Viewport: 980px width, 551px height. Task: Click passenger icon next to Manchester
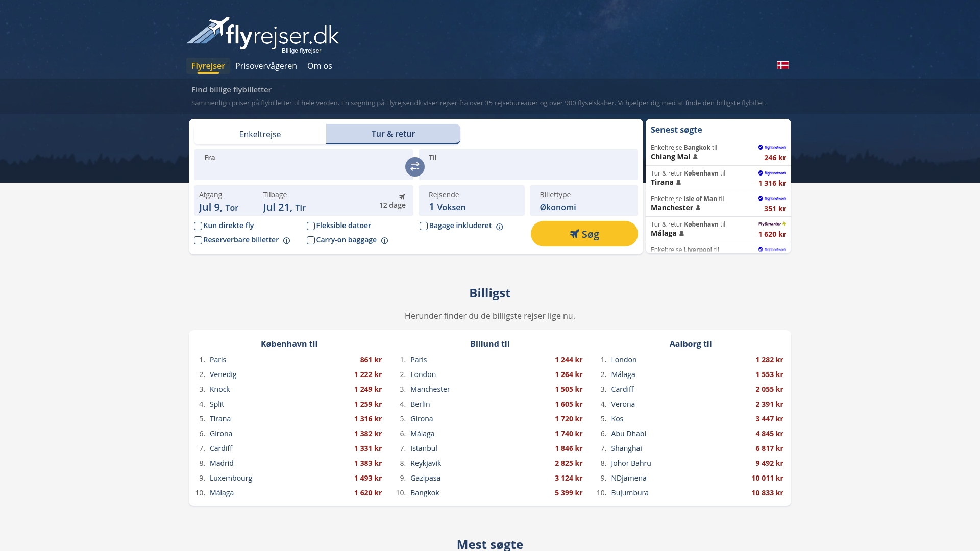point(698,208)
